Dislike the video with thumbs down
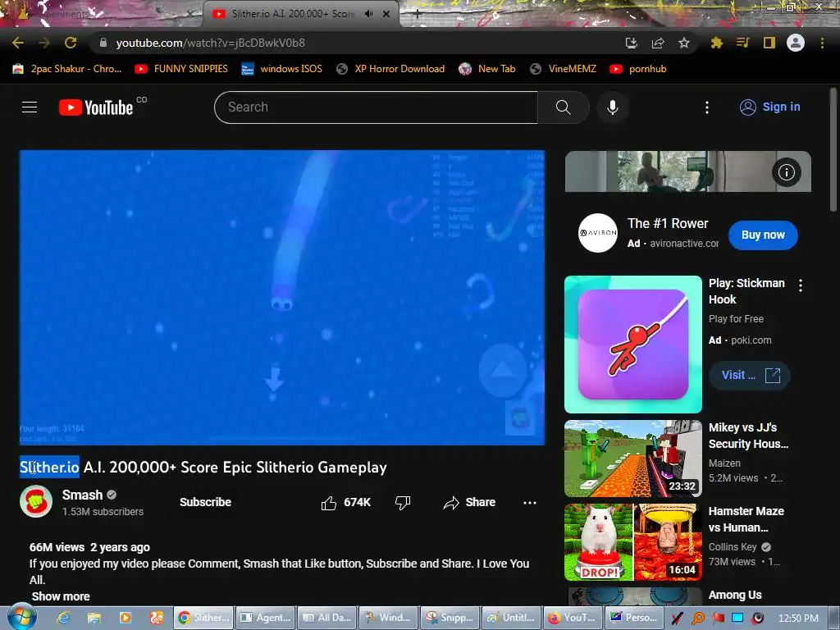 pyautogui.click(x=402, y=503)
